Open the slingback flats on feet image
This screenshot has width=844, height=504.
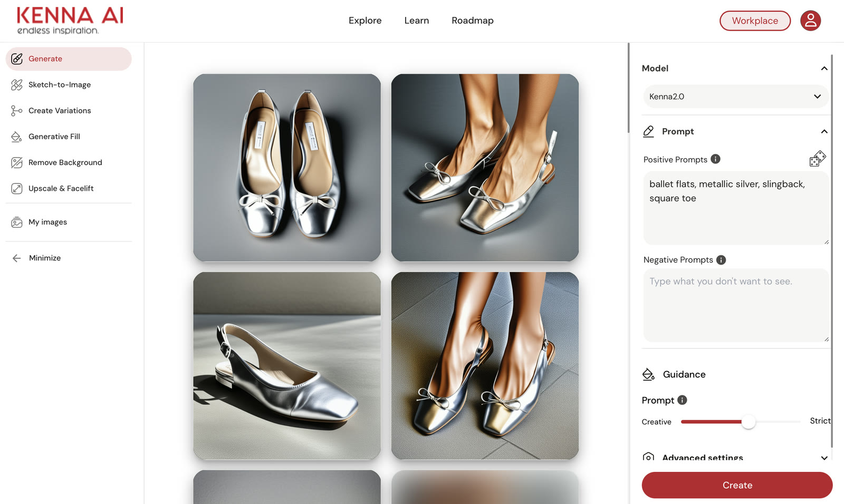(x=485, y=168)
